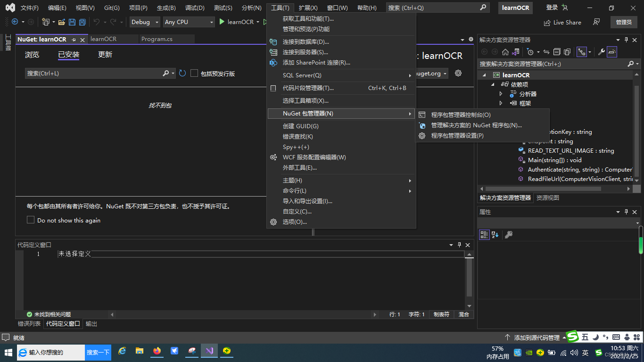Click Windows Start button

click(8, 352)
